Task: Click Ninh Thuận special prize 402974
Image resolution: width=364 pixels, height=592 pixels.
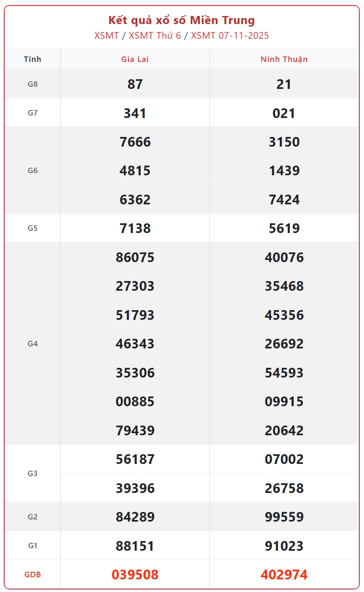Action: tap(284, 574)
